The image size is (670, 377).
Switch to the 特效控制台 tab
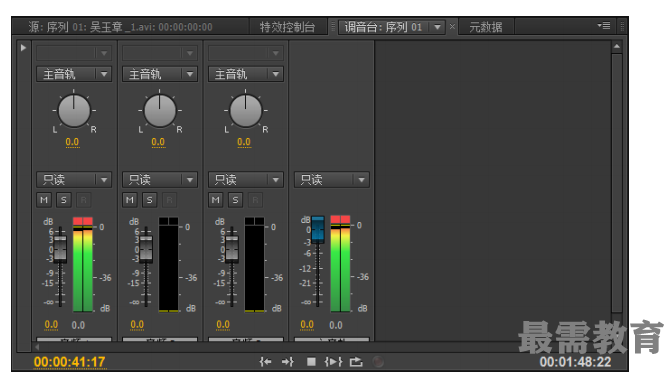[288, 27]
